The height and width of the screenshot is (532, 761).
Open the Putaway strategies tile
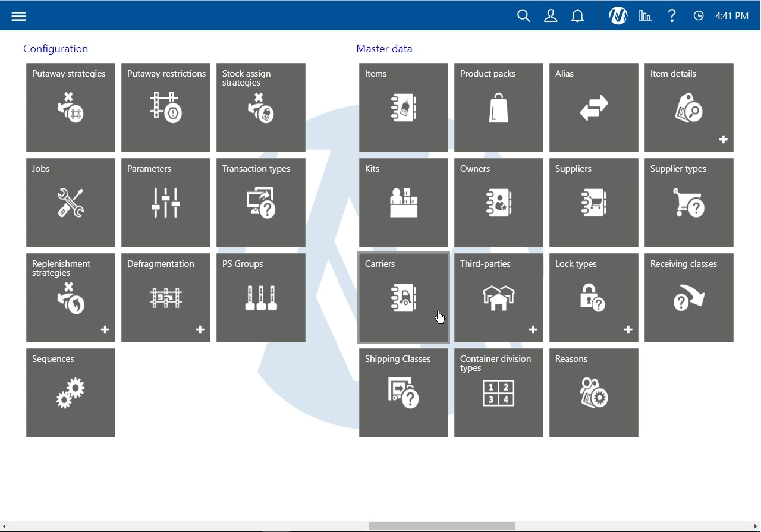[71, 108]
